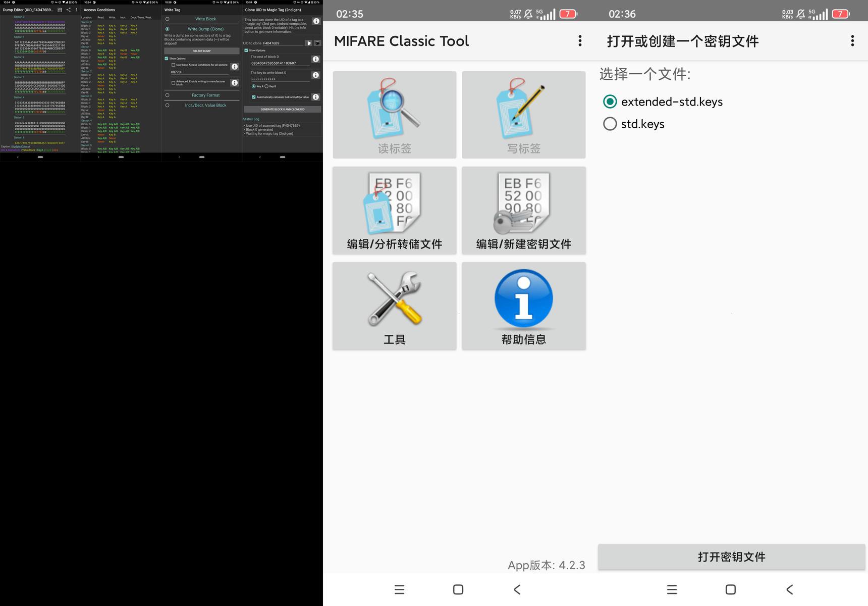Open the Read Tag (读标签) tile

click(x=394, y=115)
